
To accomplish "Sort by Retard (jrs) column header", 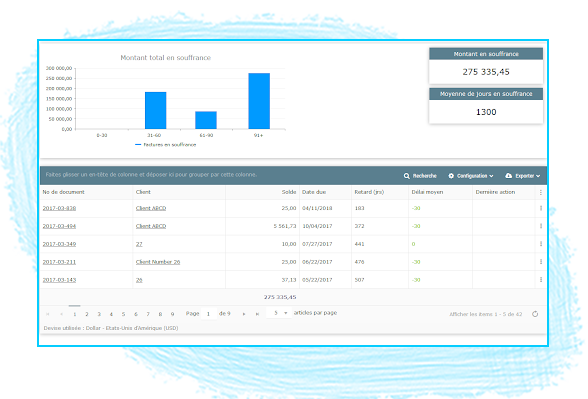I will coord(369,192).
